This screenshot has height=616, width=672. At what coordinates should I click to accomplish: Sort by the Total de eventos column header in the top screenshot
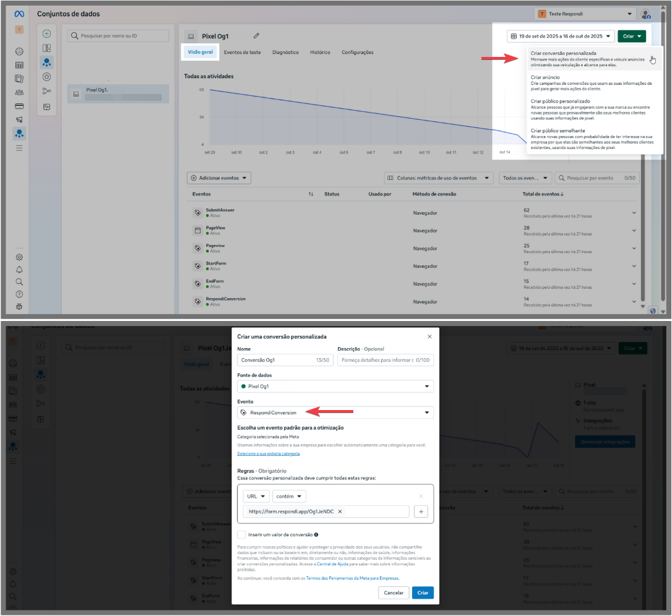tap(543, 194)
